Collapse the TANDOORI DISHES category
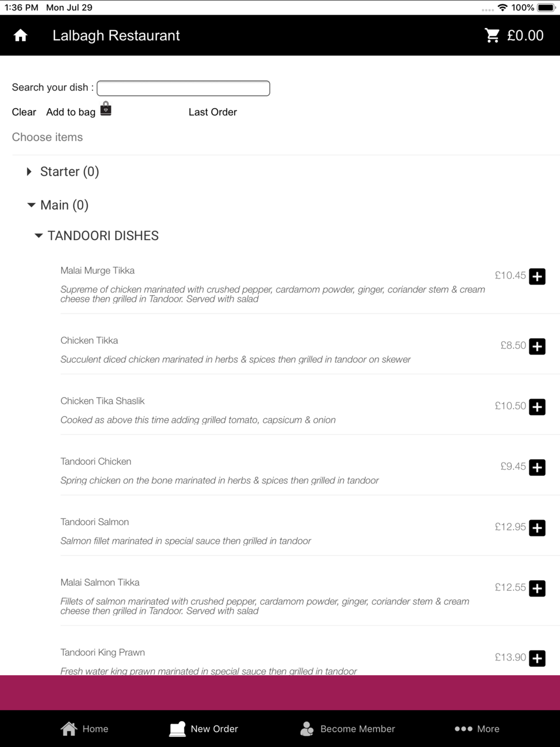The width and height of the screenshot is (560, 747). [x=97, y=236]
